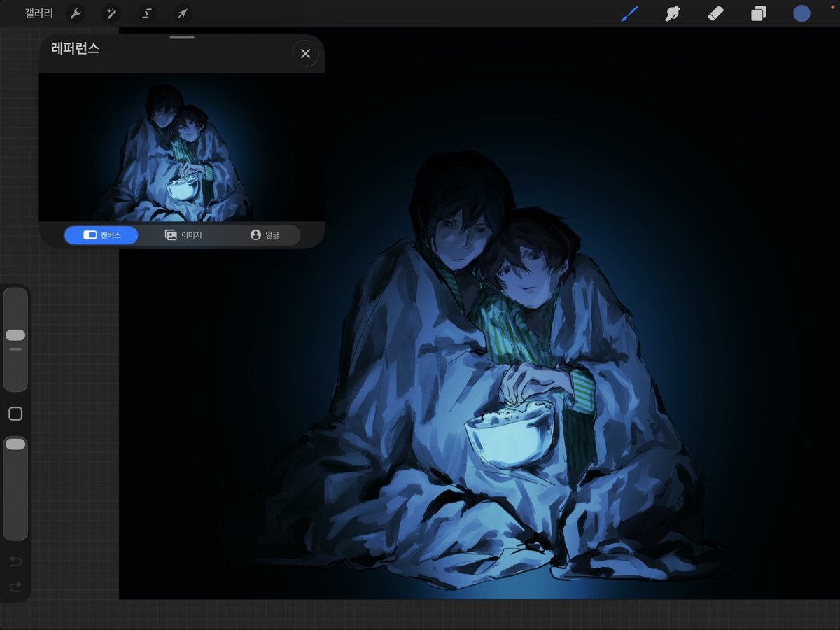This screenshot has height=630, width=840.
Task: Close the 레퍼런스 reference panel
Action: [x=305, y=53]
